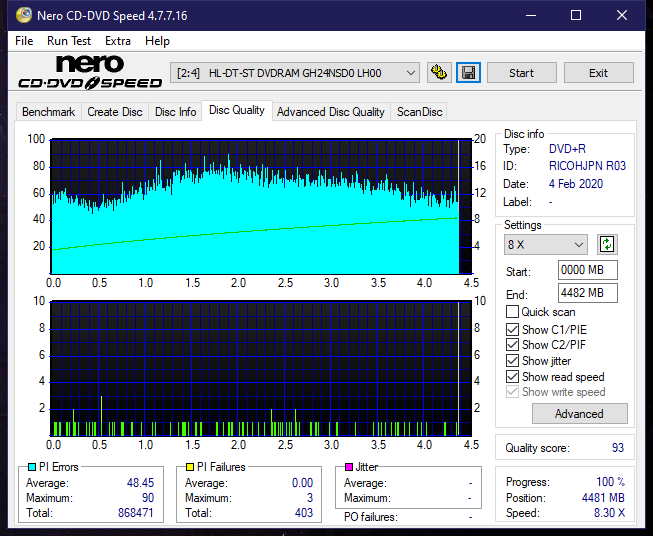
Task: Click the End position field 4482 MB
Action: [x=588, y=293]
